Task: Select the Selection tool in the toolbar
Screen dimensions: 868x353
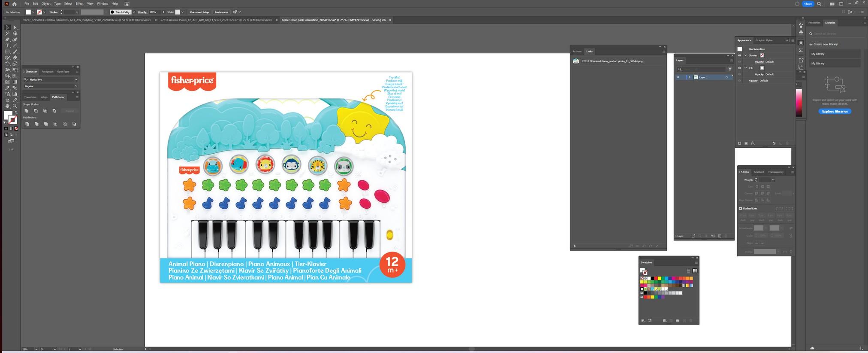Action: (x=7, y=27)
